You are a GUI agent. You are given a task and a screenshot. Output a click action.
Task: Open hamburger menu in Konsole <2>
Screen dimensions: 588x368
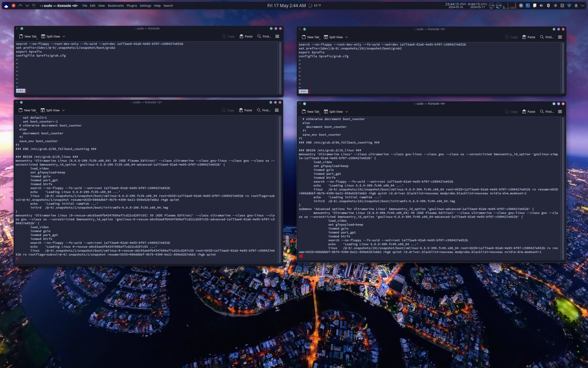coord(277,110)
